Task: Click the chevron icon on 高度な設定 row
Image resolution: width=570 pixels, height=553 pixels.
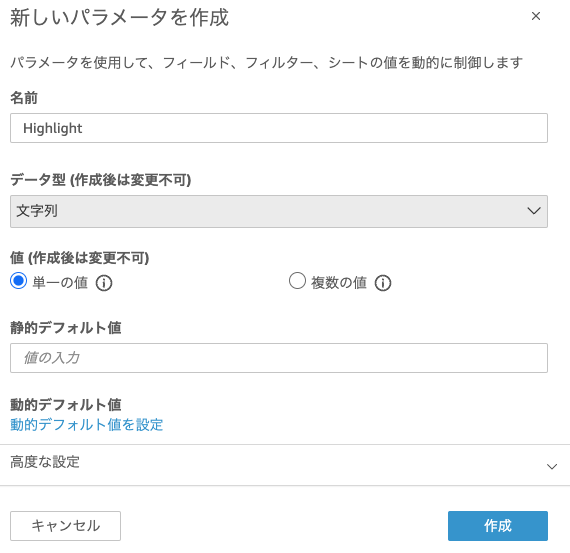Action: 552,466
